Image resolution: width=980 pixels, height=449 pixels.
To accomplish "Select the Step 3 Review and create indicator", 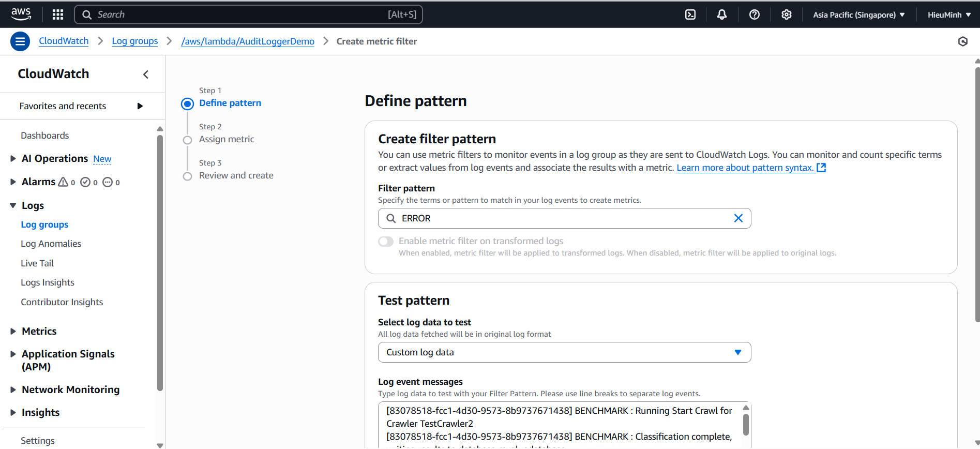I will pos(187,176).
